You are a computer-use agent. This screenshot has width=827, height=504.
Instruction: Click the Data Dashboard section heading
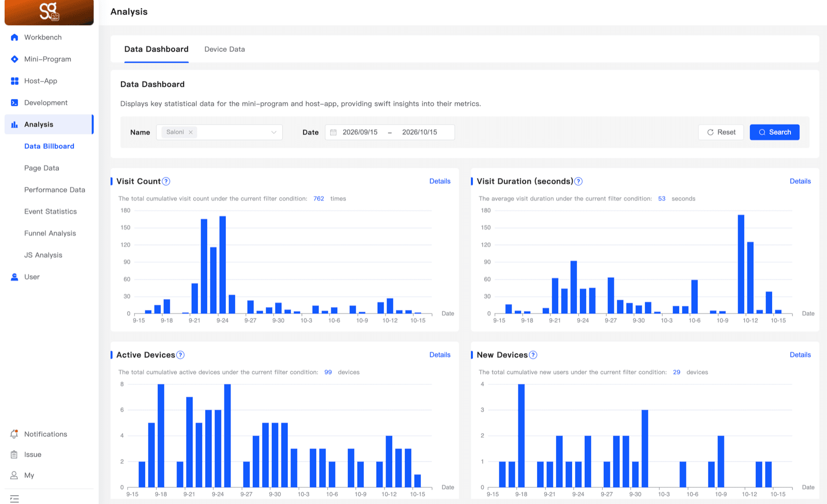pyautogui.click(x=152, y=84)
